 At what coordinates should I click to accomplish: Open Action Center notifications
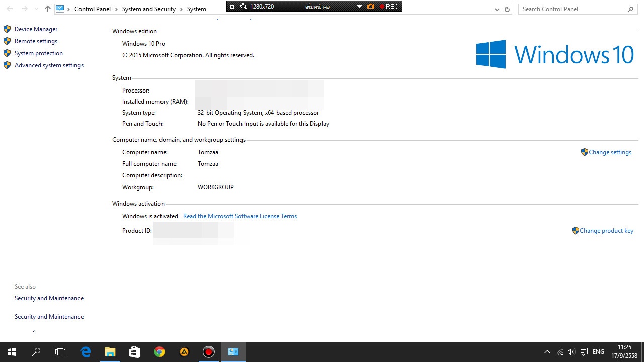[584, 352]
